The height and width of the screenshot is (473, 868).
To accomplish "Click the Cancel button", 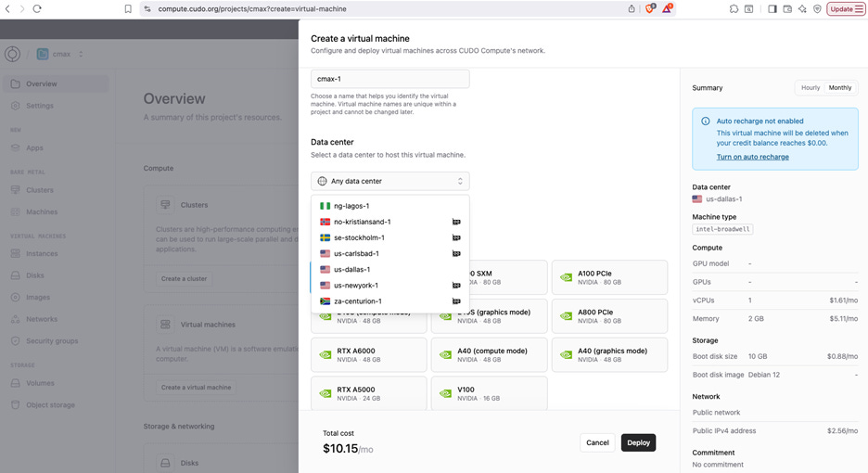I will [x=597, y=442].
